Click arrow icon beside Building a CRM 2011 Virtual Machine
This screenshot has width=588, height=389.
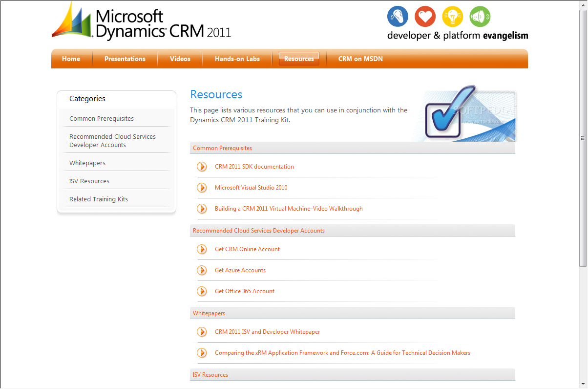[x=202, y=209]
